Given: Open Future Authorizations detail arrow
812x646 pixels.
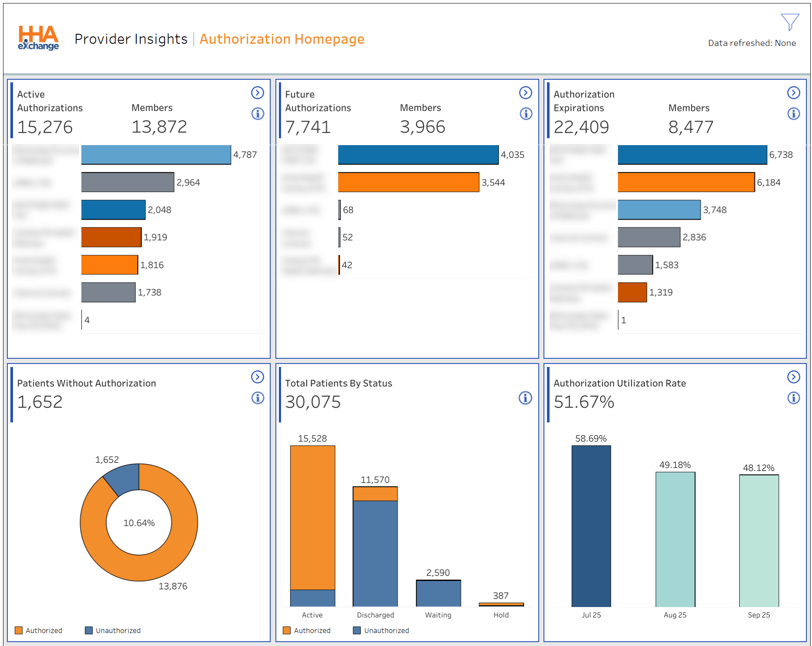Looking at the screenshot, I should point(525,93).
